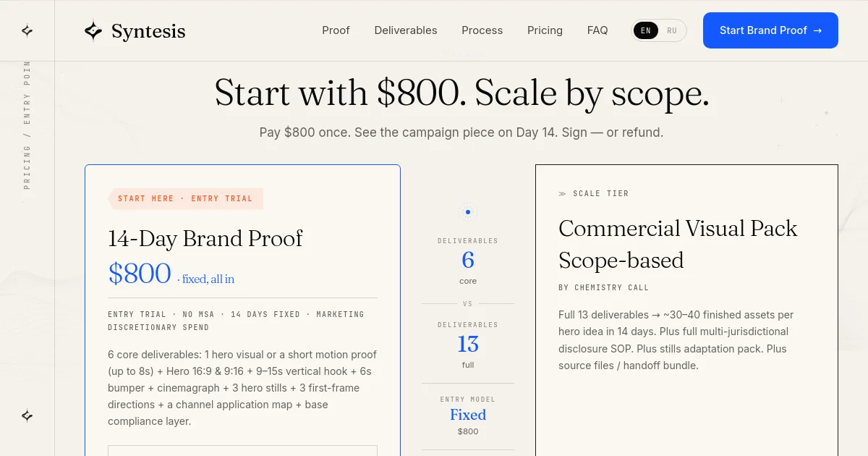Switch language to EN
The height and width of the screenshot is (456, 868).
pyautogui.click(x=646, y=30)
